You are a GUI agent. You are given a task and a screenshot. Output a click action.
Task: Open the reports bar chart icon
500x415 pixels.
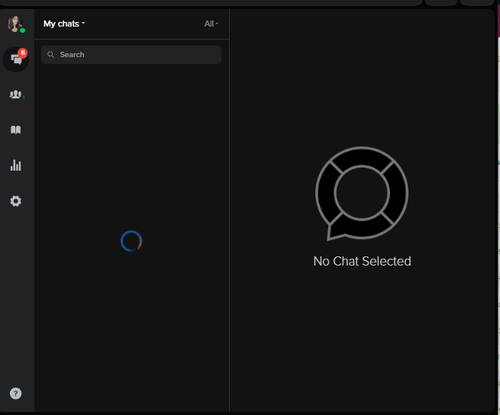click(x=16, y=165)
